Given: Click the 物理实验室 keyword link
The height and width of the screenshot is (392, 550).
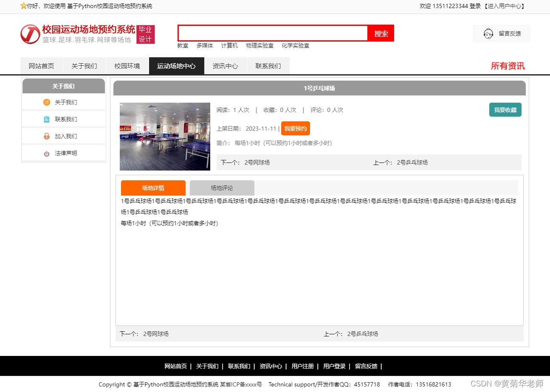Looking at the screenshot, I should pos(259,45).
